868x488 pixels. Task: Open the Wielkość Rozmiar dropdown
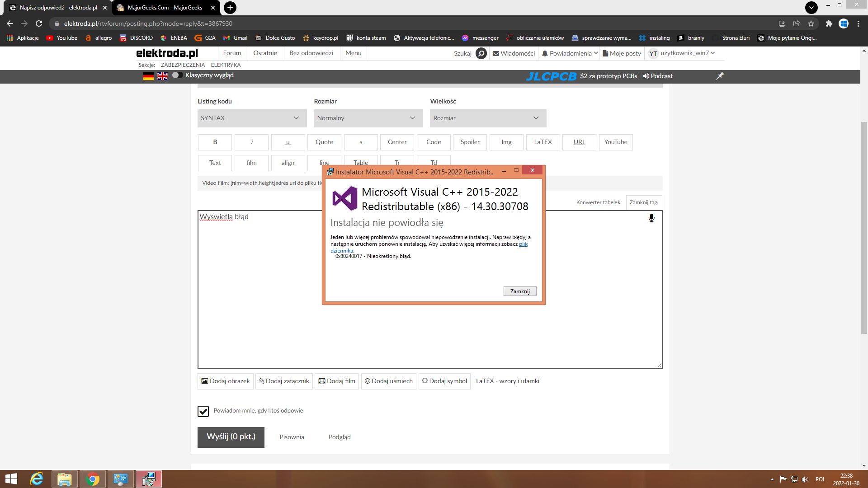pyautogui.click(x=488, y=118)
